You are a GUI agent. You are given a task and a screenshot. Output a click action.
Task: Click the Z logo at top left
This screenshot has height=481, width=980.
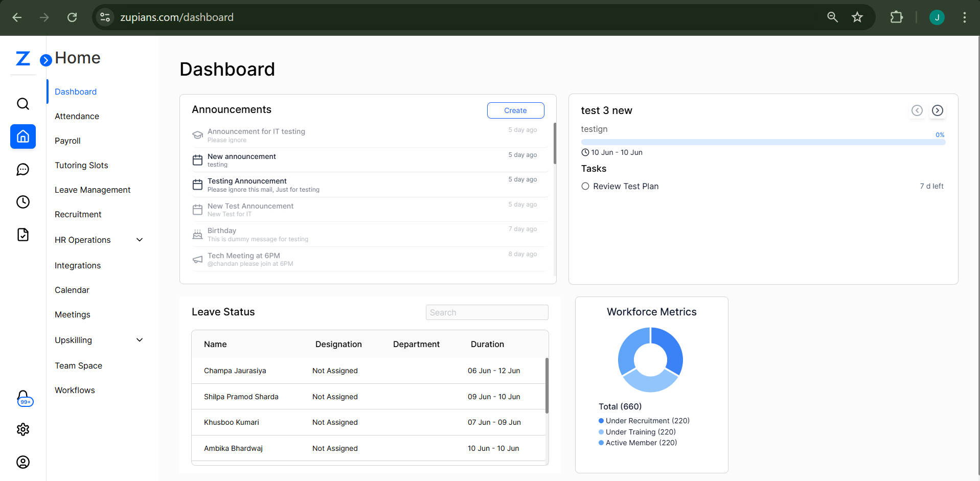pos(22,58)
